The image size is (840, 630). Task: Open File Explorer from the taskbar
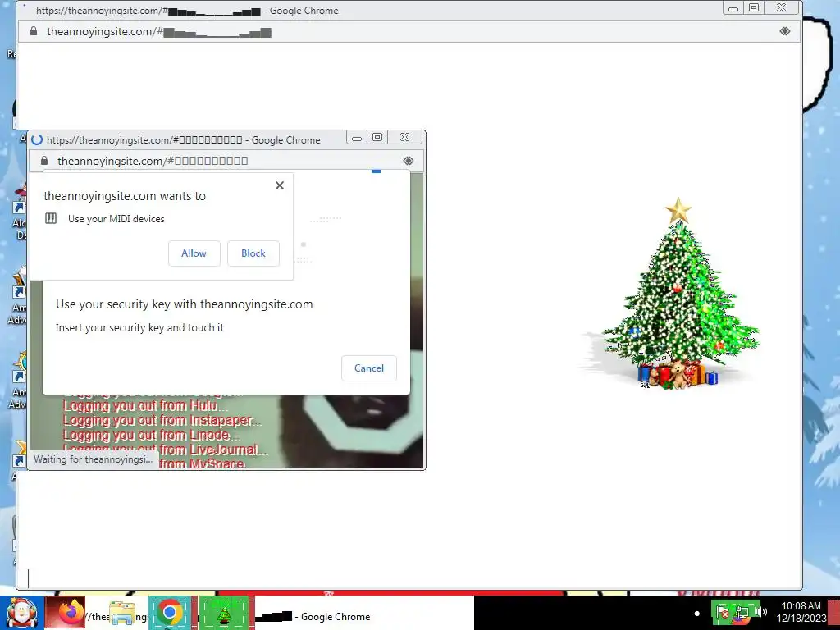pos(122,614)
